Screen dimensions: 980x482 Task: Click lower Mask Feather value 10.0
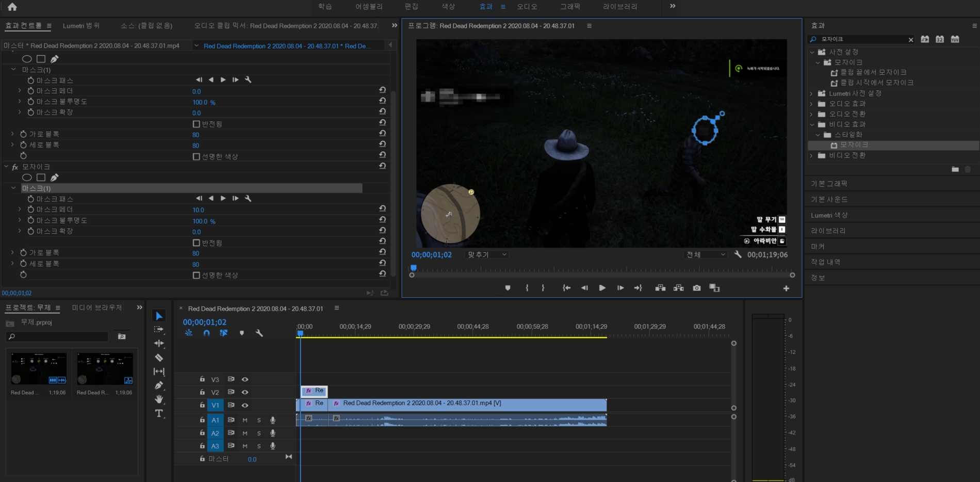pyautogui.click(x=199, y=210)
